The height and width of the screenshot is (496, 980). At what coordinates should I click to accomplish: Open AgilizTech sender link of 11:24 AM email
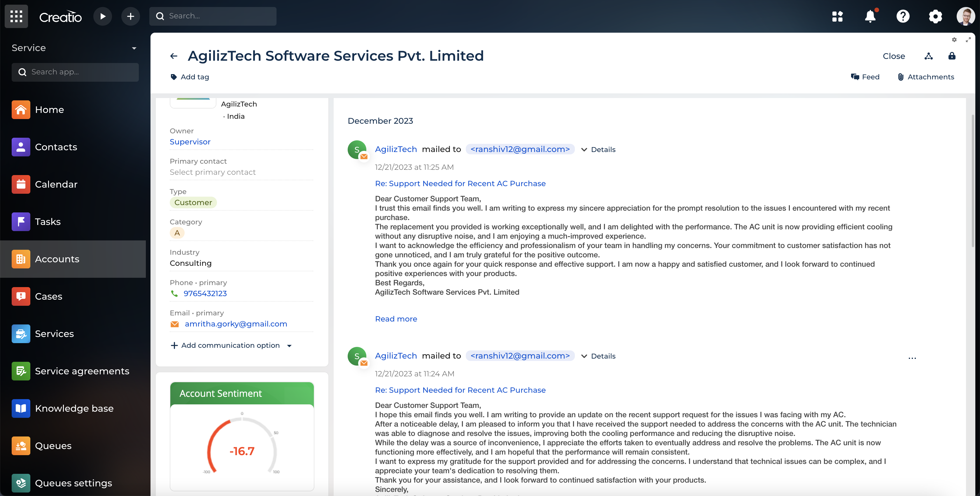[396, 356]
